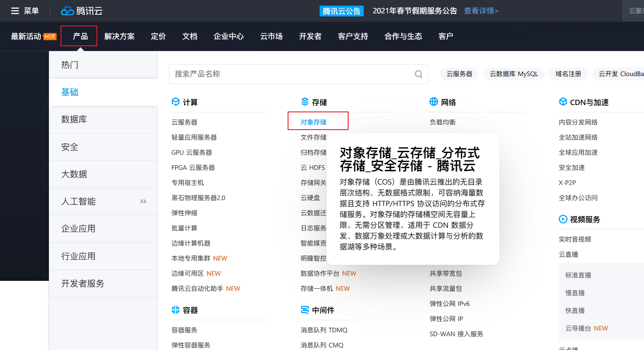Click the search magnifier icon
Image resolution: width=644 pixels, height=350 pixels.
tap(418, 74)
